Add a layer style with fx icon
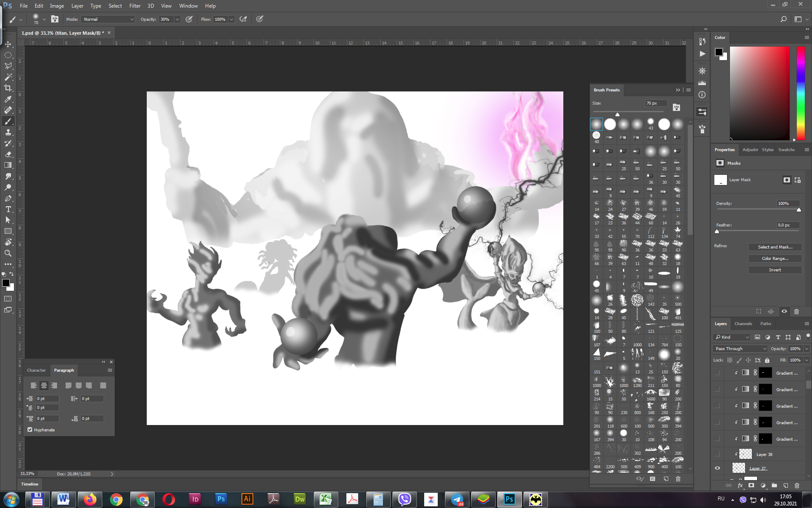The width and height of the screenshot is (812, 508). [740, 486]
